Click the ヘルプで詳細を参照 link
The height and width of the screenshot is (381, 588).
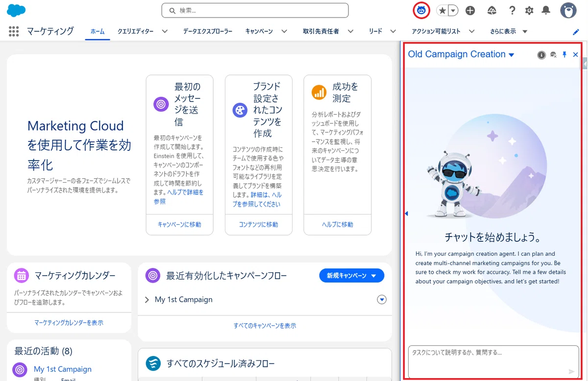pos(178,197)
